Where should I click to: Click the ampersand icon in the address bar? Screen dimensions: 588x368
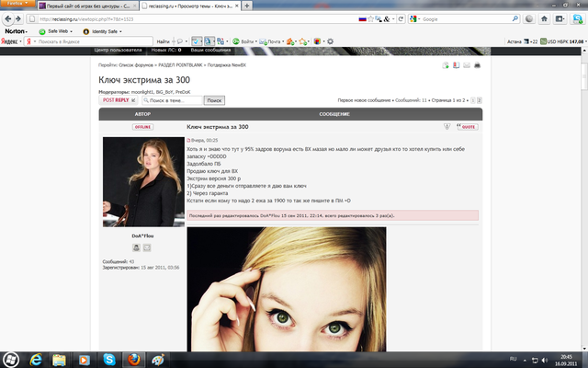387,18
